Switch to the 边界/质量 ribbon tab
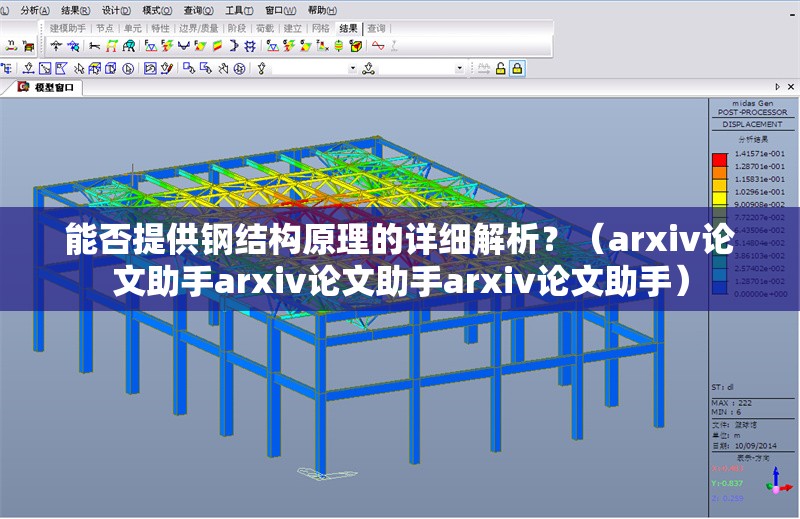 click(198, 29)
